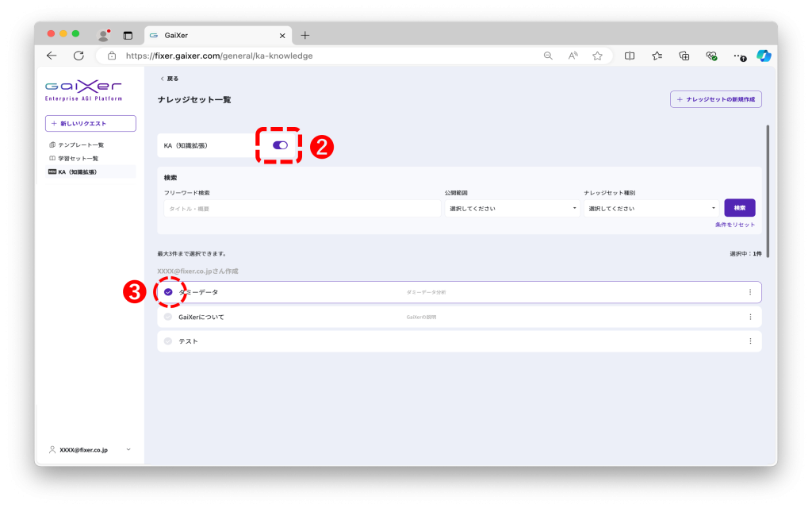This screenshot has height=508, width=812.
Task: Open the three-dot menu for テスト
Action: coord(750,341)
